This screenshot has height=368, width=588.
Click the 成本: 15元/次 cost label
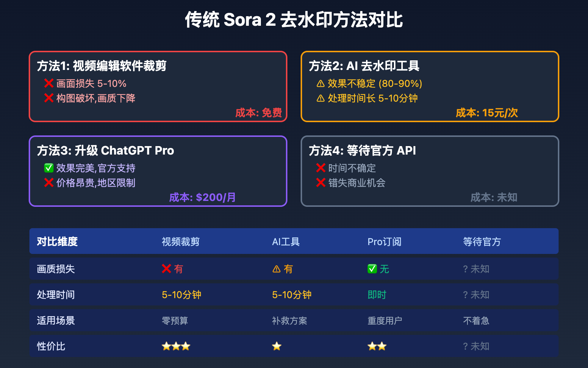point(487,113)
